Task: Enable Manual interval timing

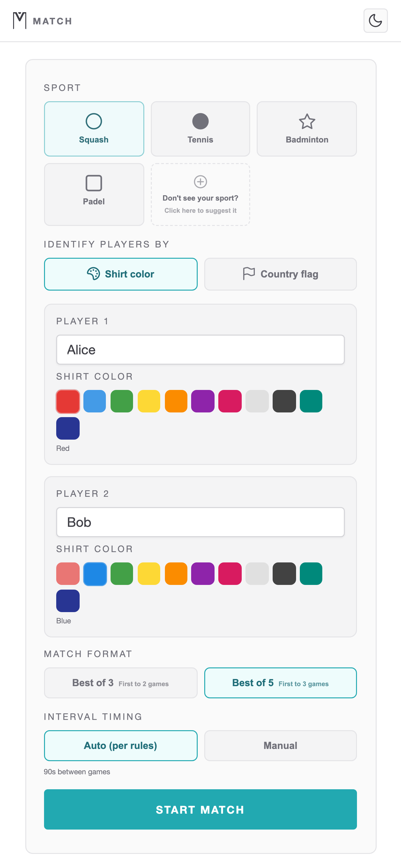Action: point(280,745)
